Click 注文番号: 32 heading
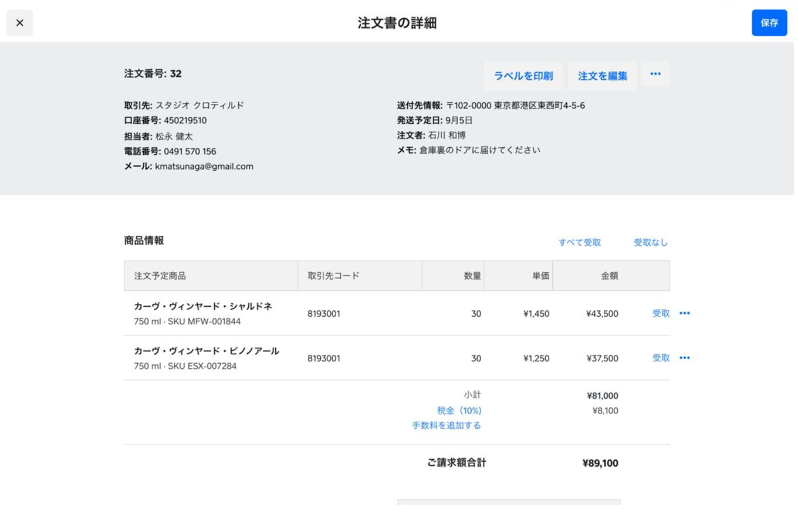 pos(153,74)
